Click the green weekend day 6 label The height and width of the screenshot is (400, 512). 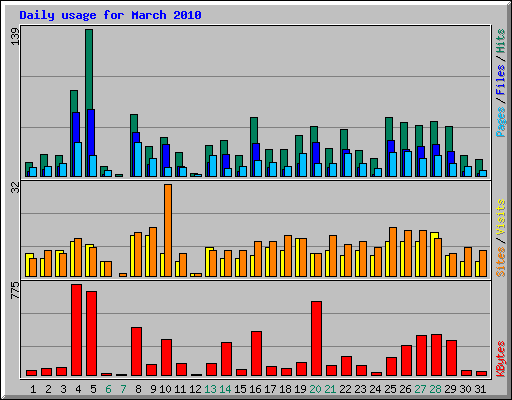tap(108, 389)
